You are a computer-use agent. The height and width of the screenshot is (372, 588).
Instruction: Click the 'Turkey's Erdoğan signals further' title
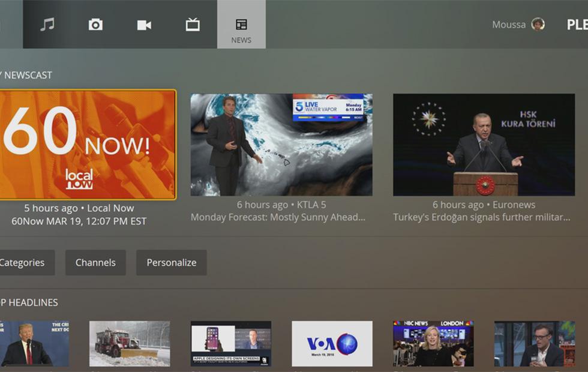point(482,217)
